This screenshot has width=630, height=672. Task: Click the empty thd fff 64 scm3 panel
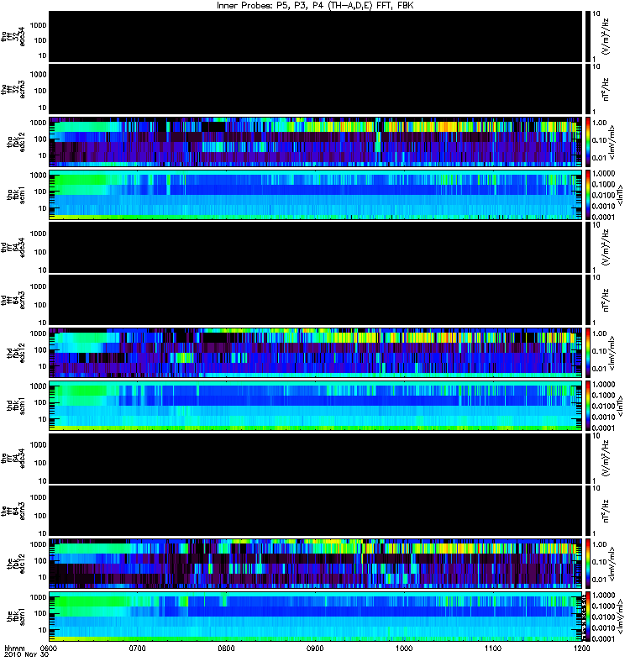(x=316, y=300)
